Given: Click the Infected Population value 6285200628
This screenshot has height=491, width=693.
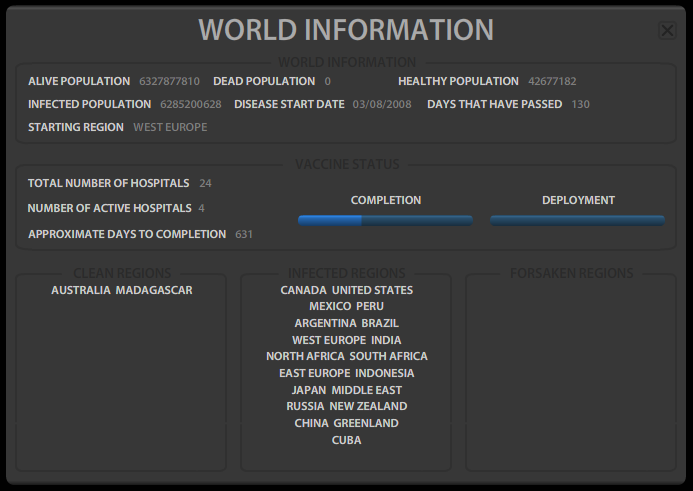Looking at the screenshot, I should (191, 104).
